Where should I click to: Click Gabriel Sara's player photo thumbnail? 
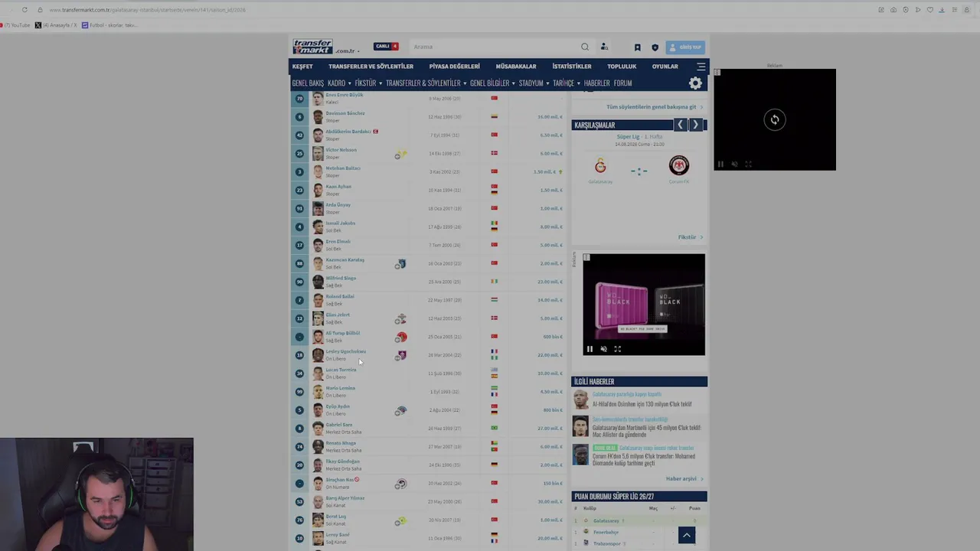318,429
